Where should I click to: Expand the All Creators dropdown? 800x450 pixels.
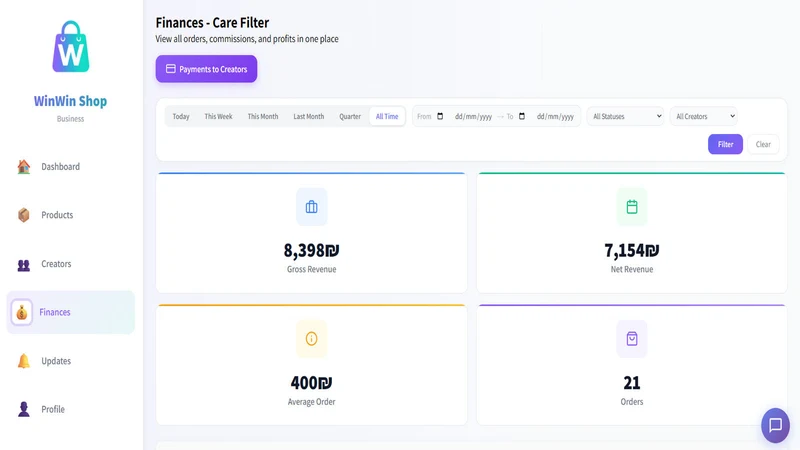tap(704, 116)
